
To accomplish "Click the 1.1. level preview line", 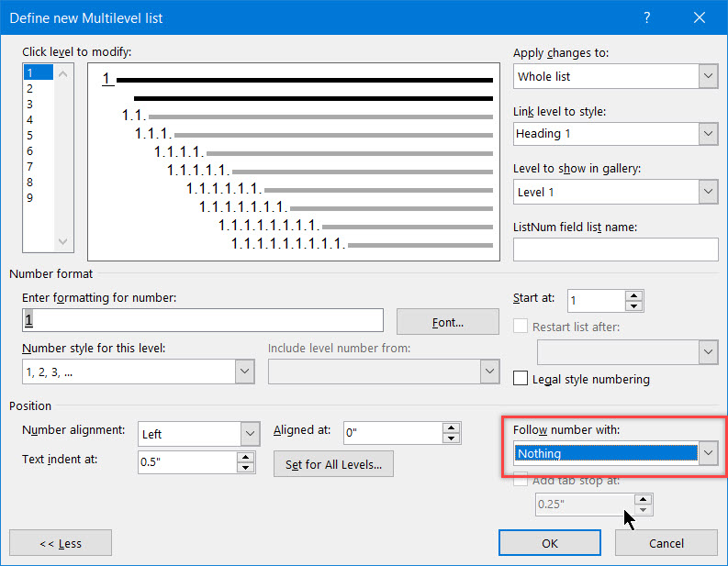I will click(x=307, y=116).
